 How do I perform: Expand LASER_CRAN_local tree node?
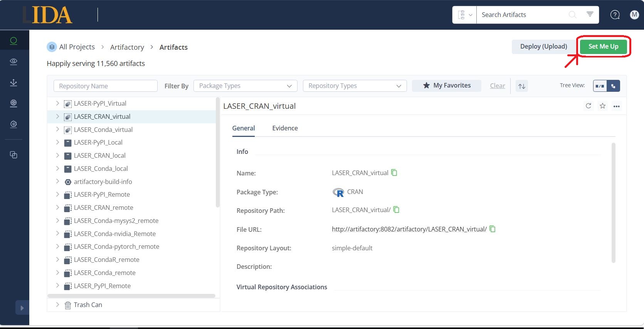click(57, 155)
